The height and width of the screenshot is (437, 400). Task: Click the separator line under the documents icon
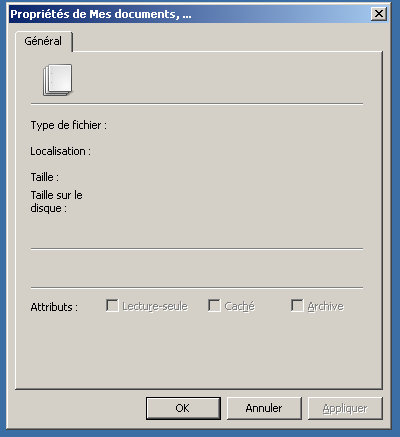click(x=197, y=104)
